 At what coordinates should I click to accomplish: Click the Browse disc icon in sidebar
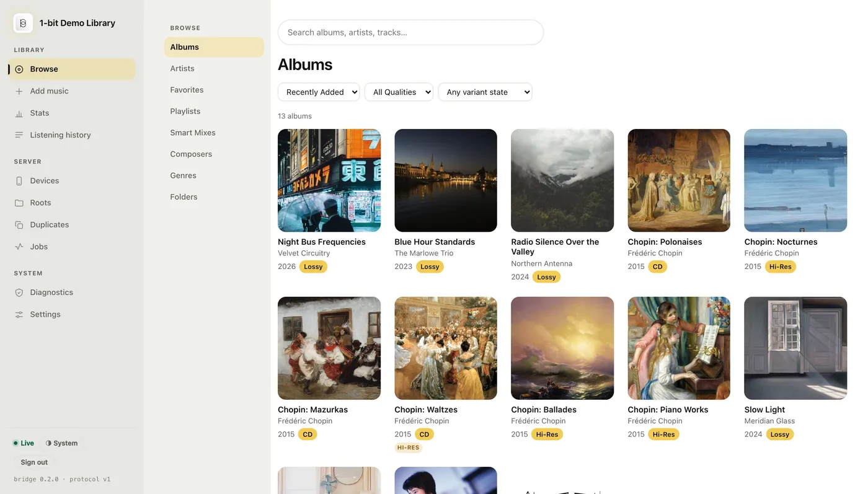coord(19,69)
